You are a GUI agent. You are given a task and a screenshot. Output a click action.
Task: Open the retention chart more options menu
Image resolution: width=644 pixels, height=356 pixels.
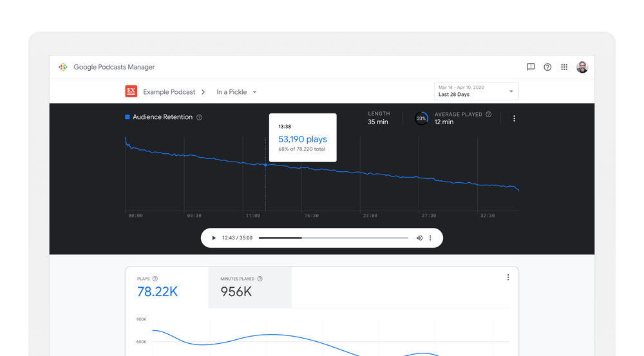pos(514,118)
